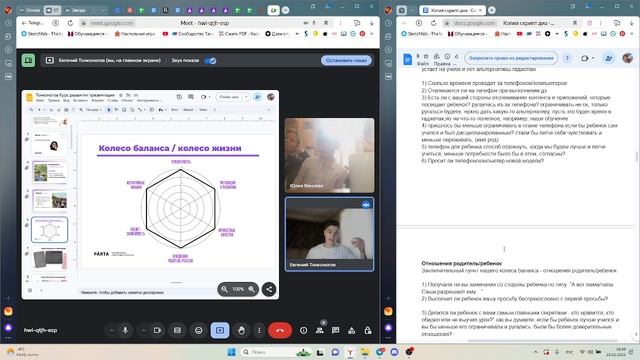This screenshot has height=360, width=640.
Task: Click the hwi-qtjh-esp meeting code text
Action: [x=40, y=330]
